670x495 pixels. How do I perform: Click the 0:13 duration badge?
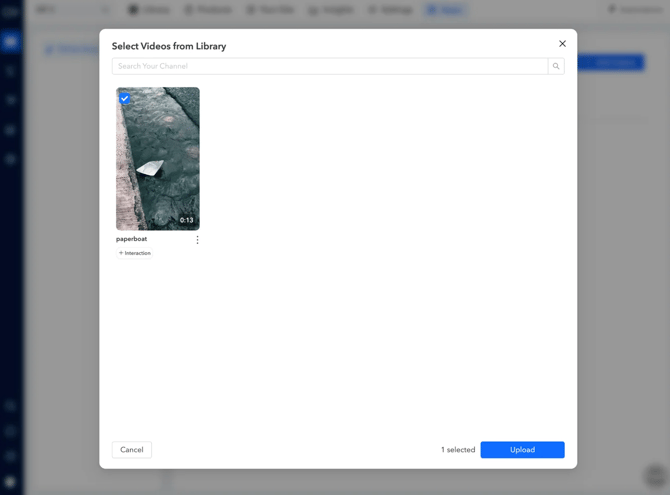[187, 220]
